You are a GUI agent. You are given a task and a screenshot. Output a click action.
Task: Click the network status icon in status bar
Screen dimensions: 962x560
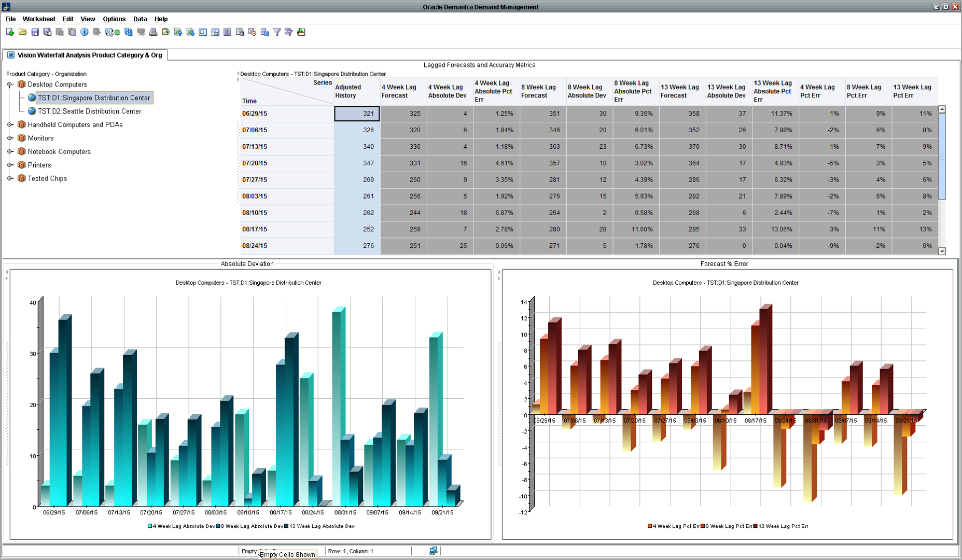click(x=433, y=551)
